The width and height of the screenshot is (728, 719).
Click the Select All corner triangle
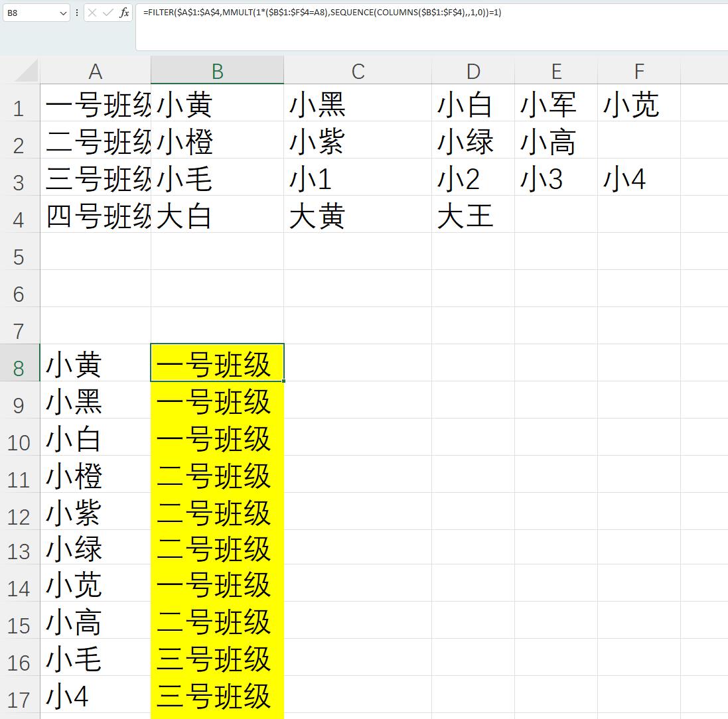coord(26,70)
